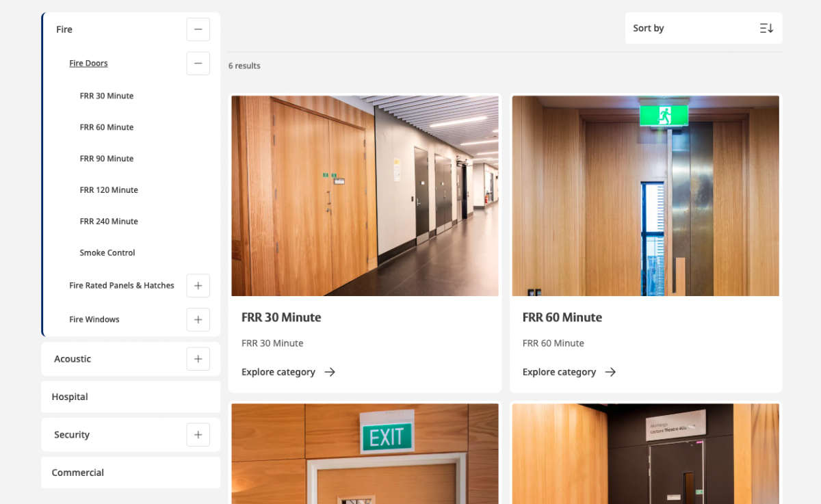Viewport: 821px width, 504px height.
Task: Click the arrow icon next to Explore category under FRR 30 Minute
Action: [x=329, y=372]
